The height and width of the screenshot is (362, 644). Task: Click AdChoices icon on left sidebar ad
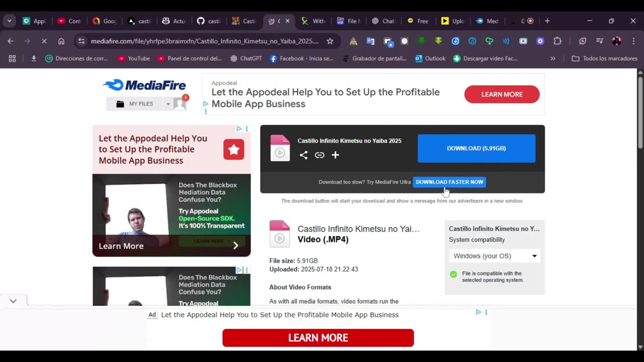(x=239, y=129)
